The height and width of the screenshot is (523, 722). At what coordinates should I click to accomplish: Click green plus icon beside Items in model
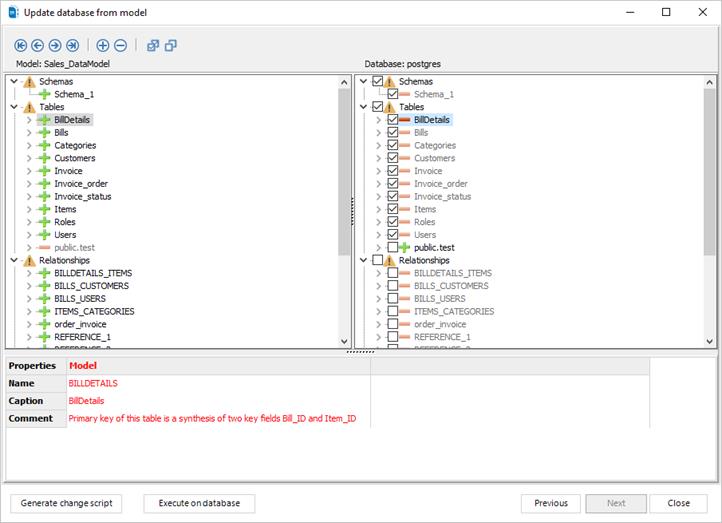[x=44, y=209]
